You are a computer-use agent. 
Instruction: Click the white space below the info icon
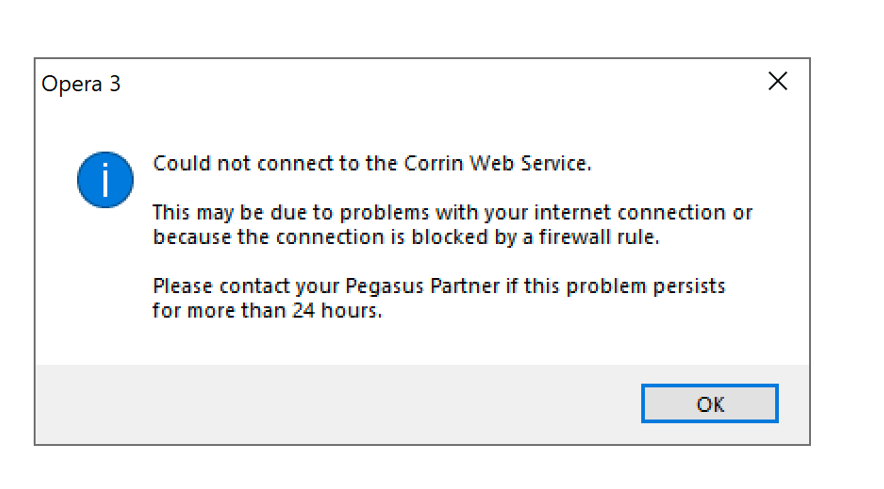tap(105, 290)
